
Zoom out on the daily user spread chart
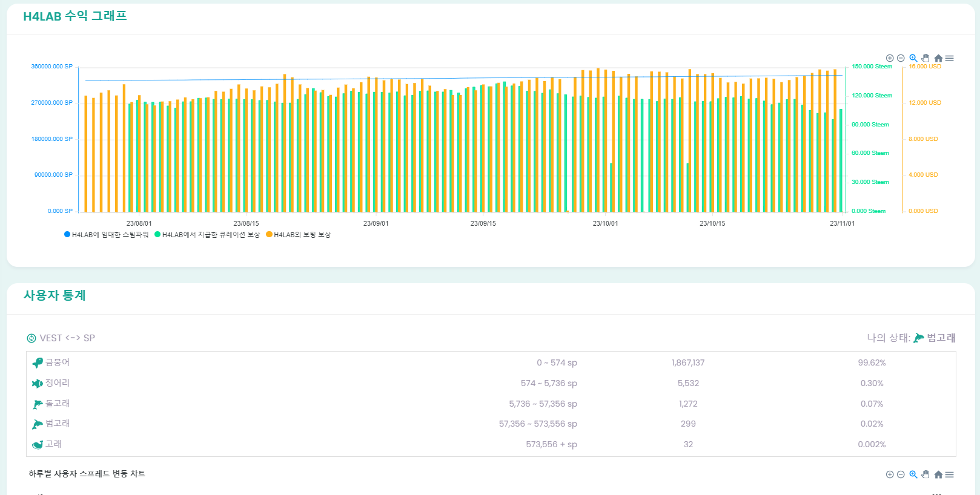[901, 474]
